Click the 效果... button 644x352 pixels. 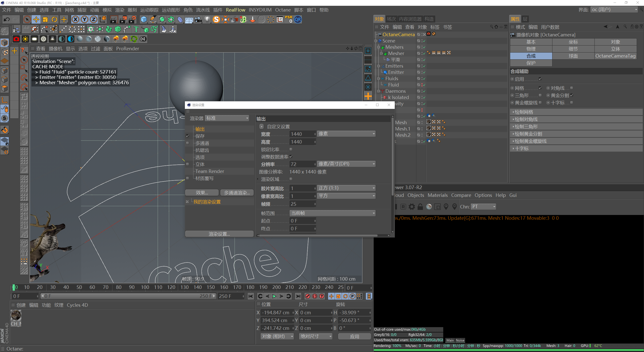pos(202,193)
